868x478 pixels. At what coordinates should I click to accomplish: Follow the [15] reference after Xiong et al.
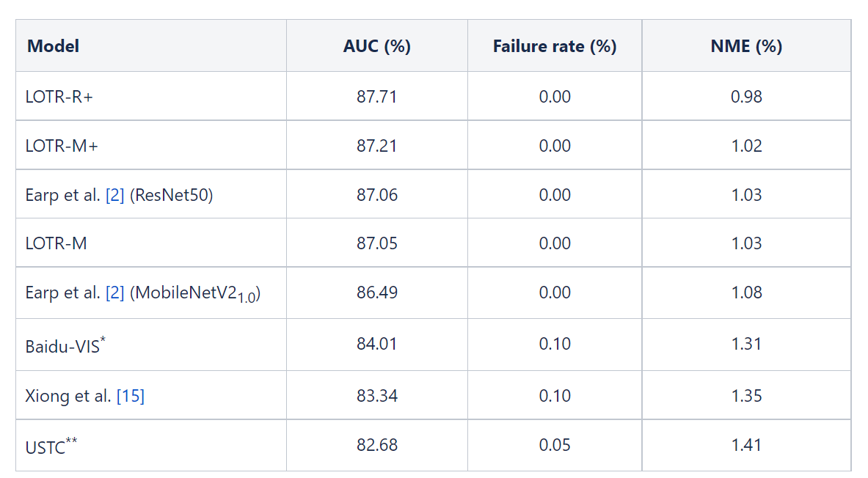(131, 396)
